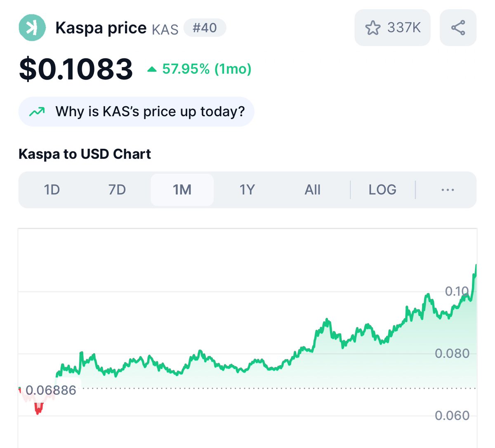Image resolution: width=495 pixels, height=448 pixels.
Task: Click the red dip at chart start
Action: tap(38, 408)
